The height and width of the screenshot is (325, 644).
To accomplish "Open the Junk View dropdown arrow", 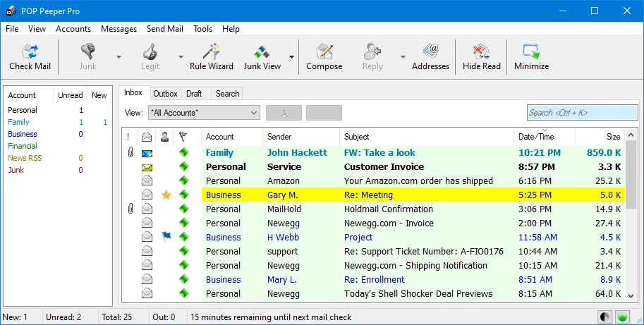I will 291,57.
